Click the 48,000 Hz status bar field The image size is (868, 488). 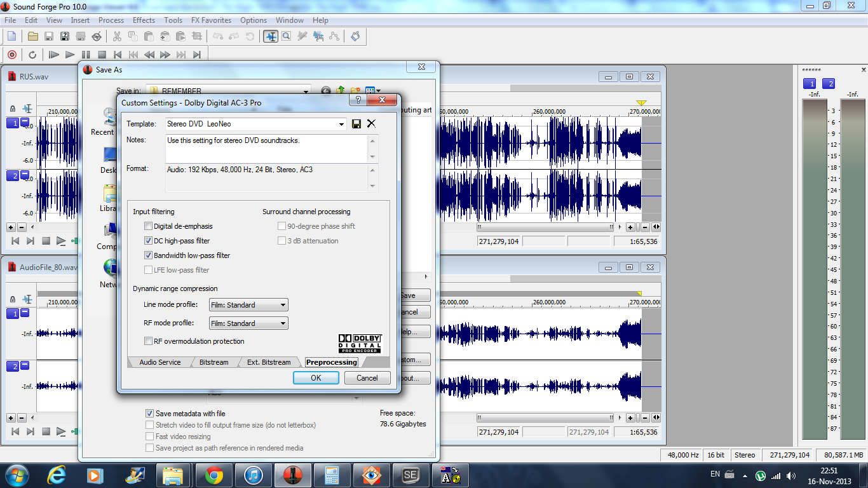(x=682, y=455)
